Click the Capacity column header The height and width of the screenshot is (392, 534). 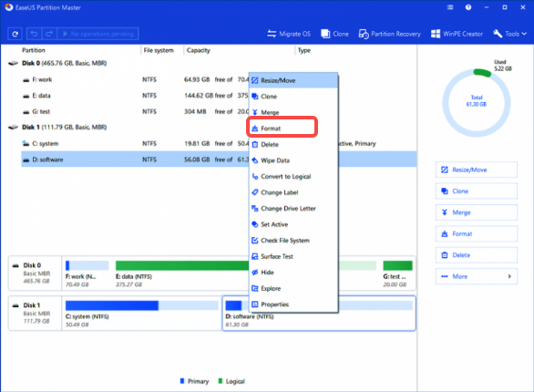coord(199,50)
